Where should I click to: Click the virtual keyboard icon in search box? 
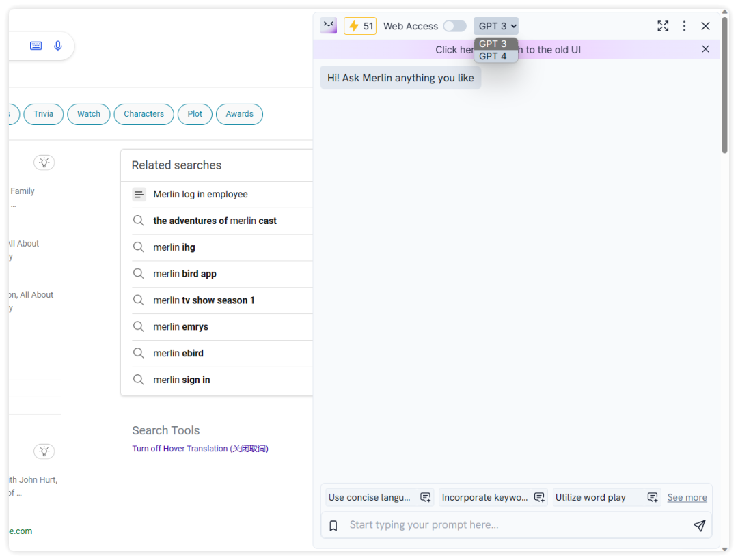pyautogui.click(x=36, y=46)
